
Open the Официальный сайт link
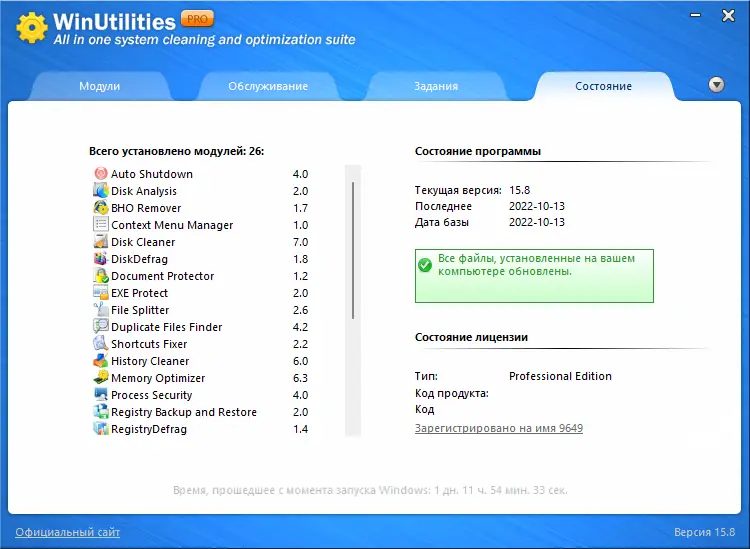67,532
